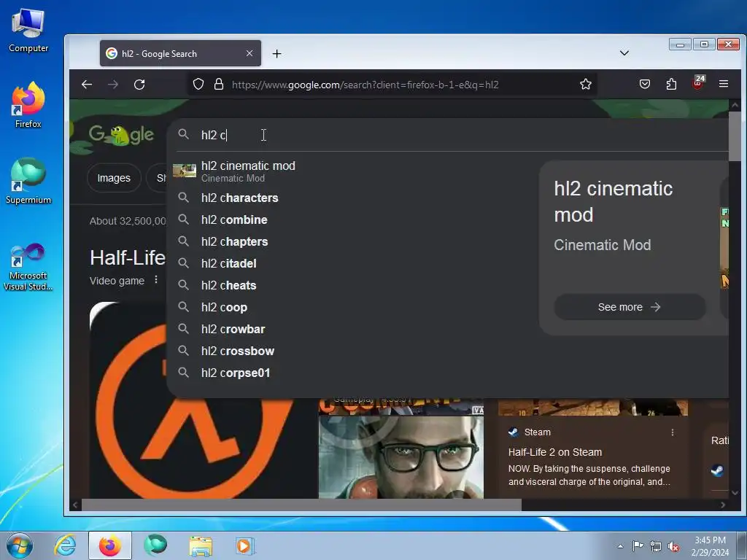Click the scroll-down arrow of the vertical scrollbar
Screen dimensions: 747x560
(734, 494)
